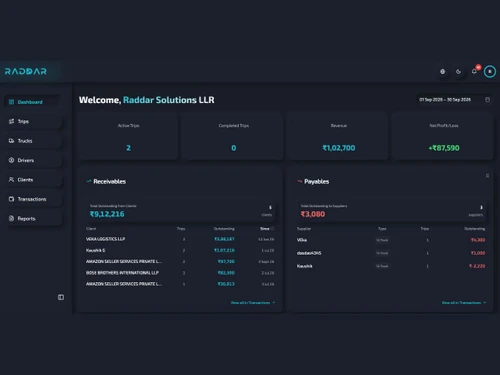Open the user profile avatar menu

(490, 72)
